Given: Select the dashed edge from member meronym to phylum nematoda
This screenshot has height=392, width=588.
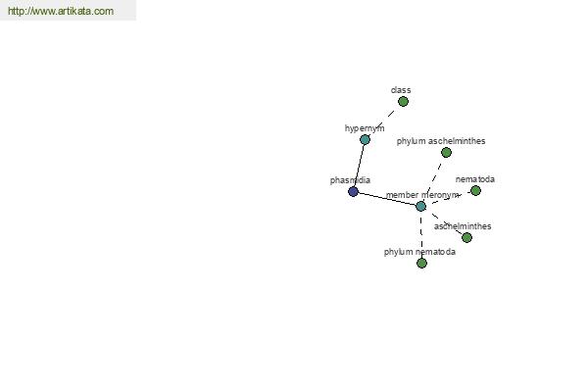Looking at the screenshot, I should (x=421, y=234).
